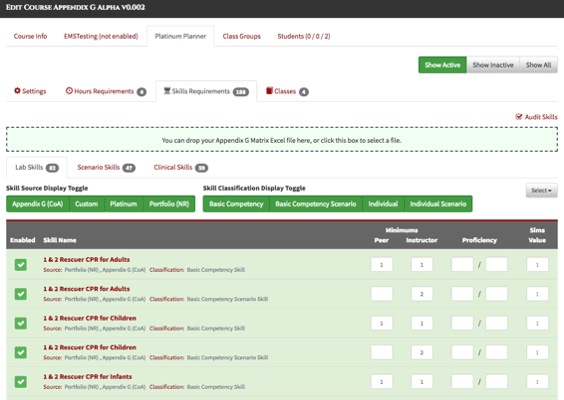Click the Skills Requirements count badge
The width and height of the screenshot is (564, 400).
click(241, 92)
